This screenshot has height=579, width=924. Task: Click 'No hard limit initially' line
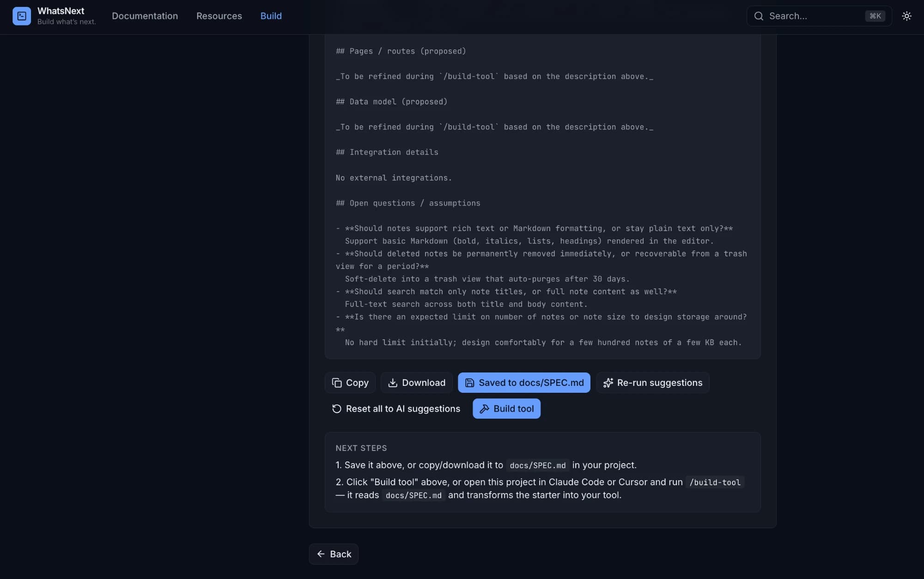click(x=543, y=342)
